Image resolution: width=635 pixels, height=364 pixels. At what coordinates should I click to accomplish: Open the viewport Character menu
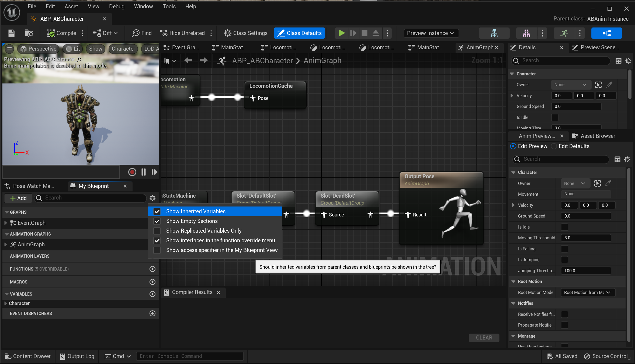click(x=123, y=49)
